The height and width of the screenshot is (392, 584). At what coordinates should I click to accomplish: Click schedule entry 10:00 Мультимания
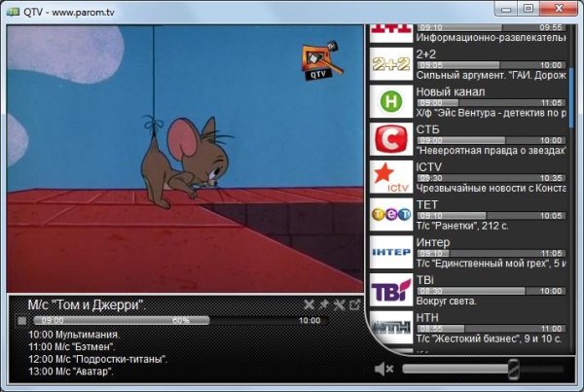(x=74, y=335)
